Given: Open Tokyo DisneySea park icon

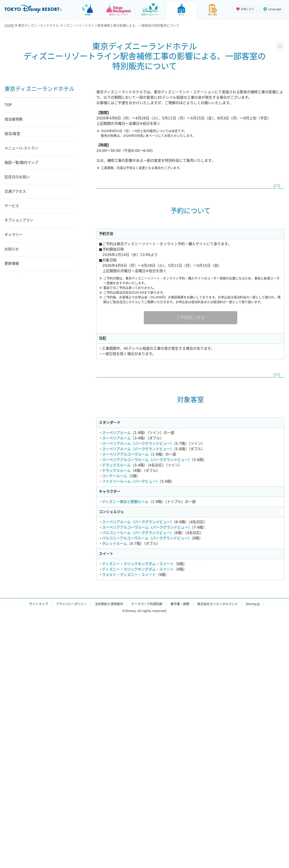Looking at the screenshot, I should (x=150, y=10).
